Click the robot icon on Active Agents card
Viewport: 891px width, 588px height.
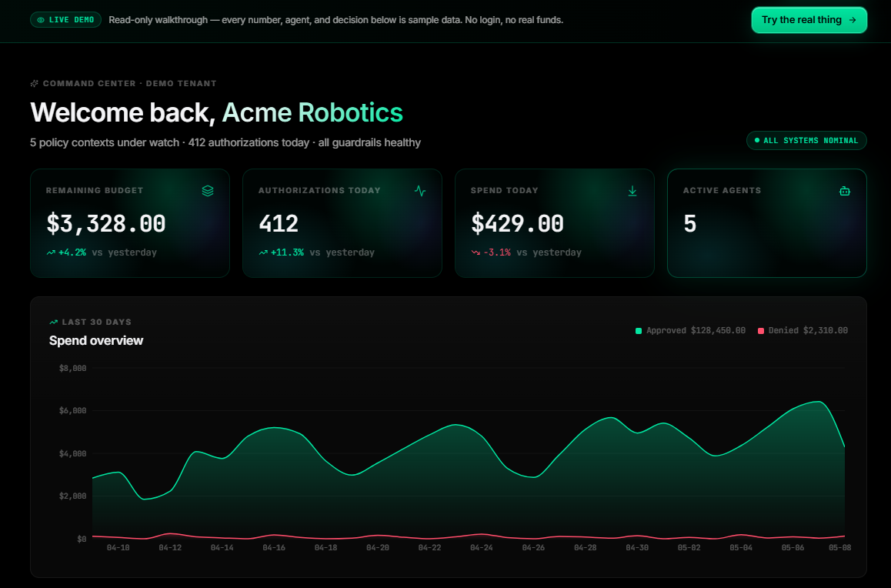coord(845,191)
